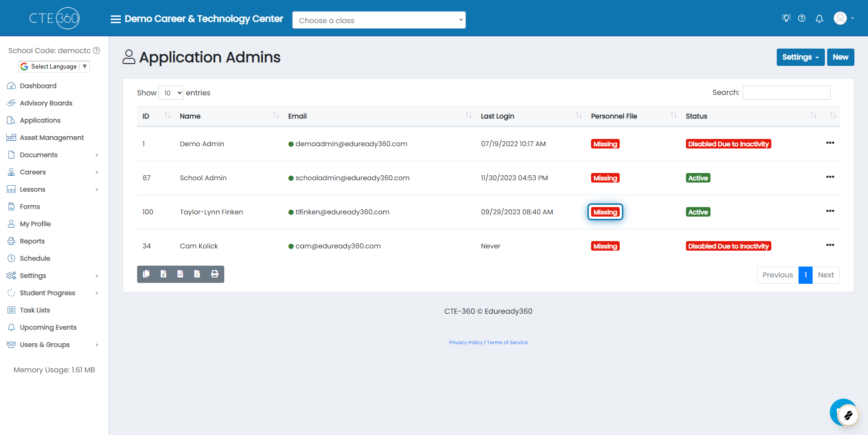Export the table as Excel file
The image size is (868, 435).
(163, 274)
